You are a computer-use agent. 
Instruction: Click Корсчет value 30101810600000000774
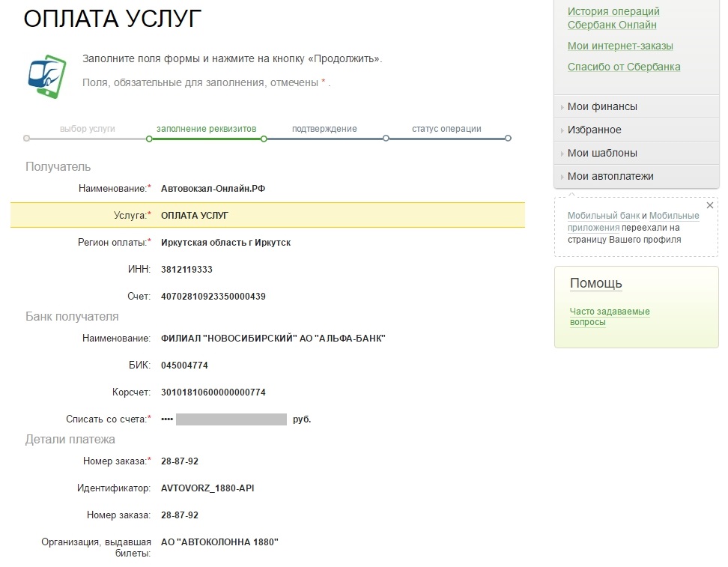213,392
